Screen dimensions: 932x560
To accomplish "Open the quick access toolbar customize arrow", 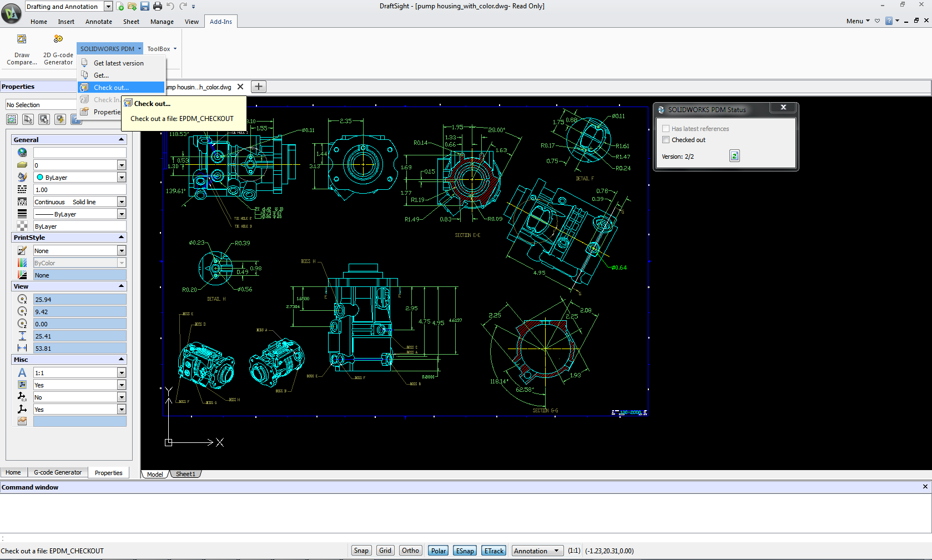I will [194, 7].
